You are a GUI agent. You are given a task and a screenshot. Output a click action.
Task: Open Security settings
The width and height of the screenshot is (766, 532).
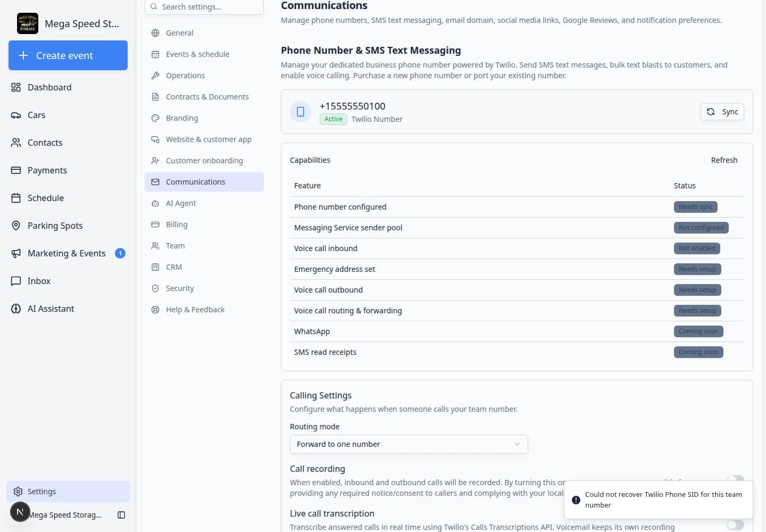(204, 288)
